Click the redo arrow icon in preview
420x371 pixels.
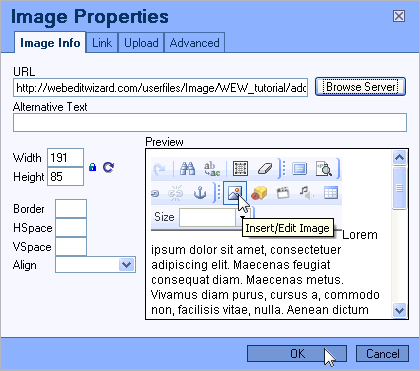(160, 169)
